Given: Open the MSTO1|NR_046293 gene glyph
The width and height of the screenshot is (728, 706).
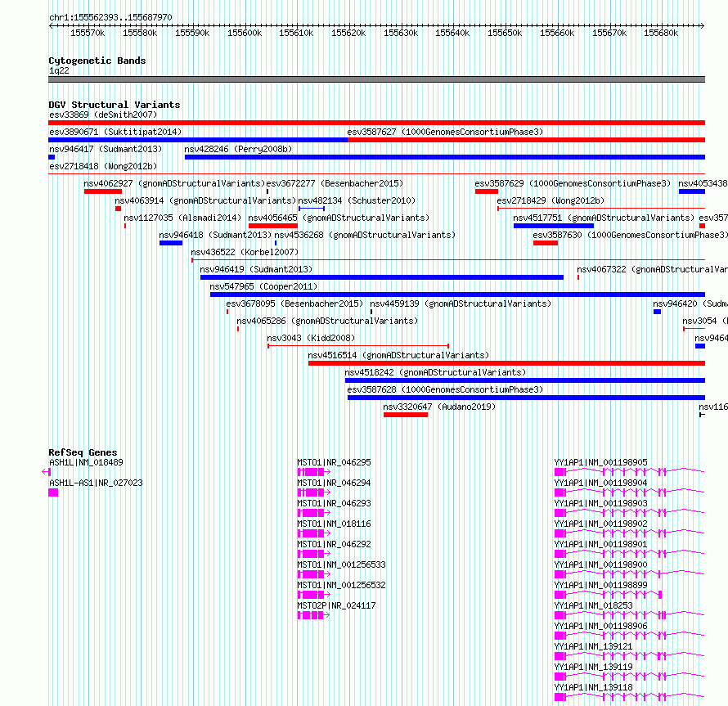Looking at the screenshot, I should 314,513.
